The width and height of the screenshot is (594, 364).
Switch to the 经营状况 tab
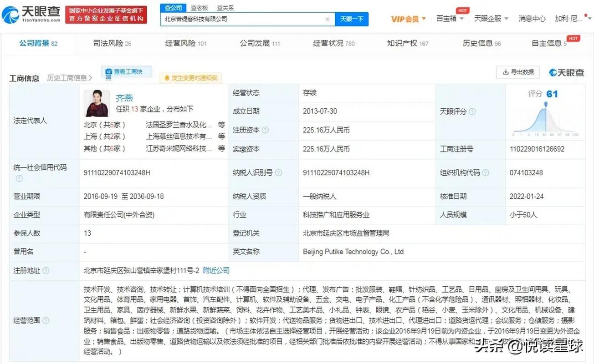pos(334,43)
